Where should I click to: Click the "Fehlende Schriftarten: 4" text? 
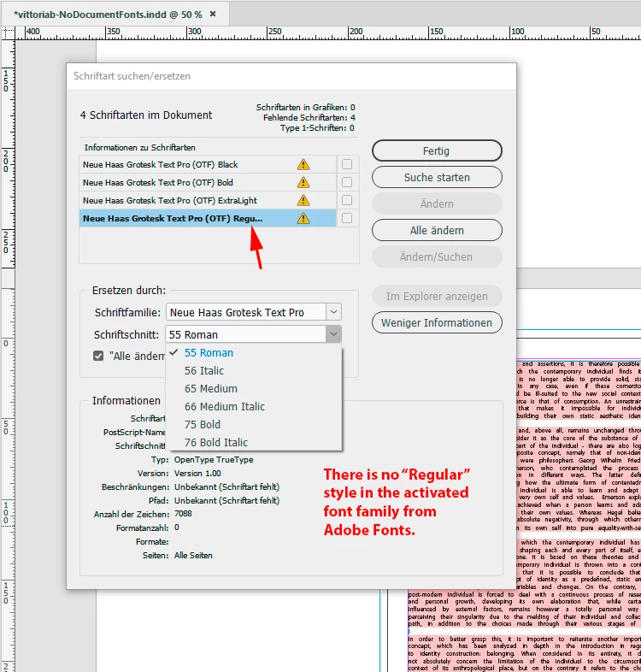coord(309,117)
